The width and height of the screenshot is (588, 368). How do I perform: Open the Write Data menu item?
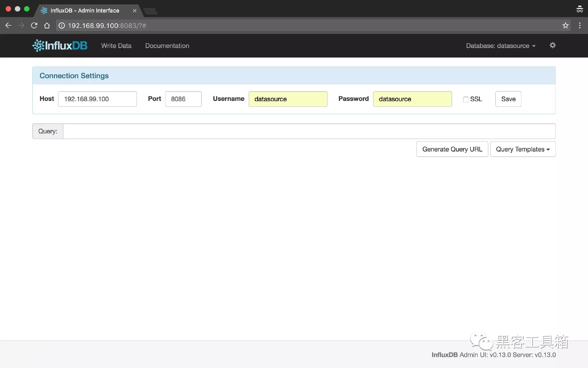tap(116, 46)
